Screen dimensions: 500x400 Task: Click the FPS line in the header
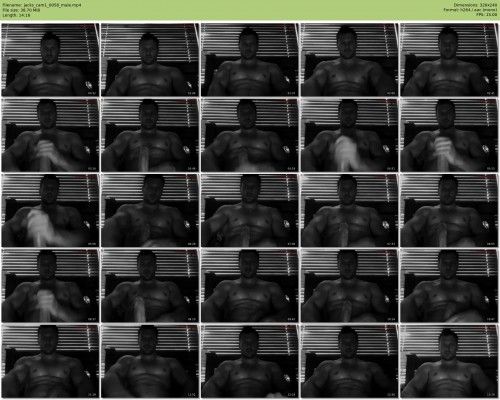coord(487,15)
